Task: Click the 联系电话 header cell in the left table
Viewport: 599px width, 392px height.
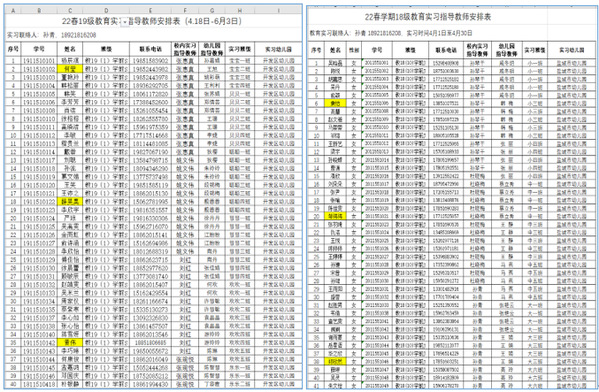Action: (x=151, y=49)
